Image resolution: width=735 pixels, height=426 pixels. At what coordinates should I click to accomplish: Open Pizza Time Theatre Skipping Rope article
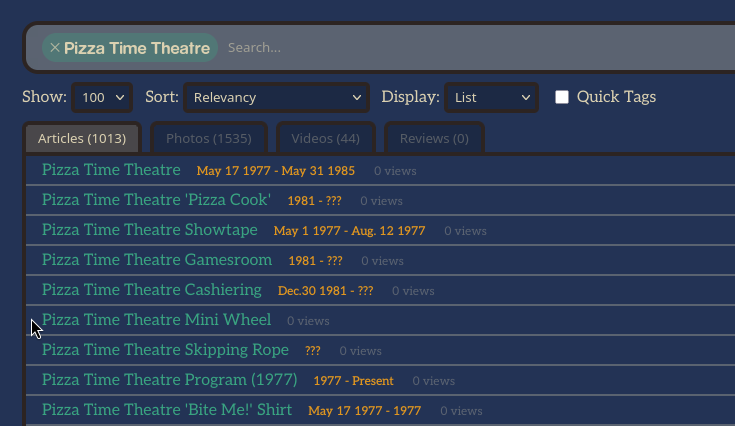pos(165,350)
